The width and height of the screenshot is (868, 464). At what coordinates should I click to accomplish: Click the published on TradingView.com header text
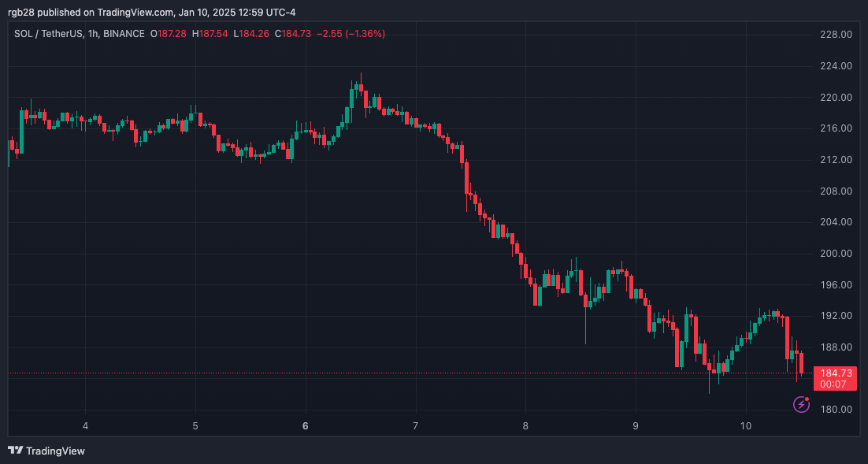point(105,12)
